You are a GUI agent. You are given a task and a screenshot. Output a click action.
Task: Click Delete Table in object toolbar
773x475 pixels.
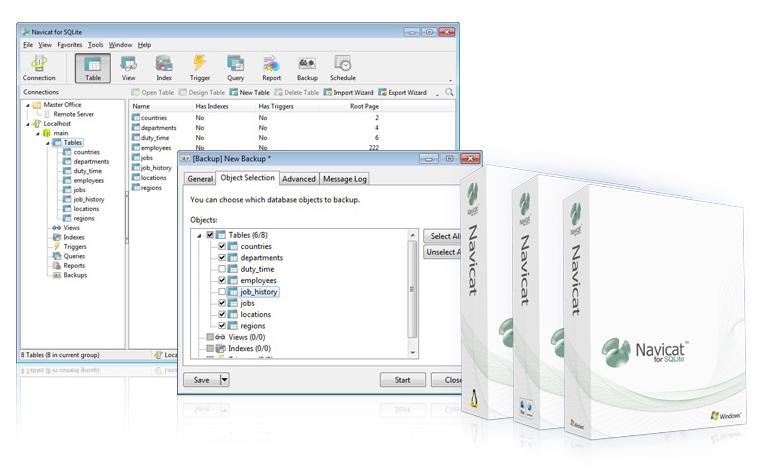pos(297,92)
